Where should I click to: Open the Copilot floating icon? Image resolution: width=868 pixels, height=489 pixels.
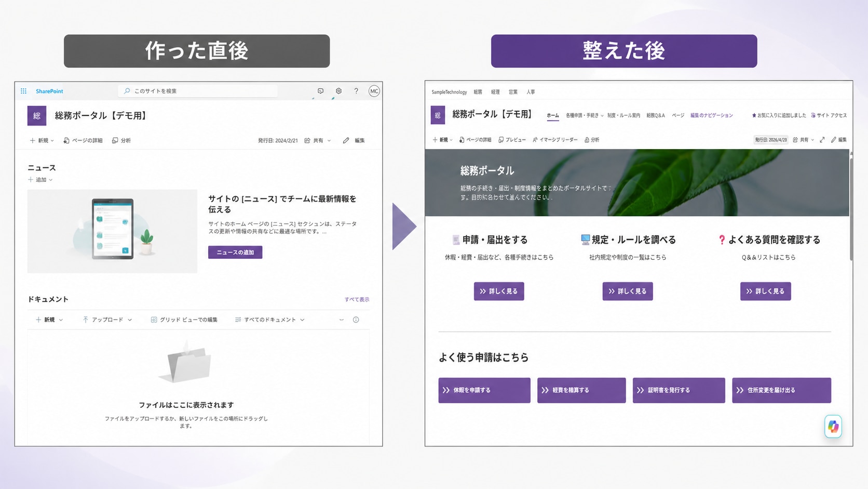833,427
